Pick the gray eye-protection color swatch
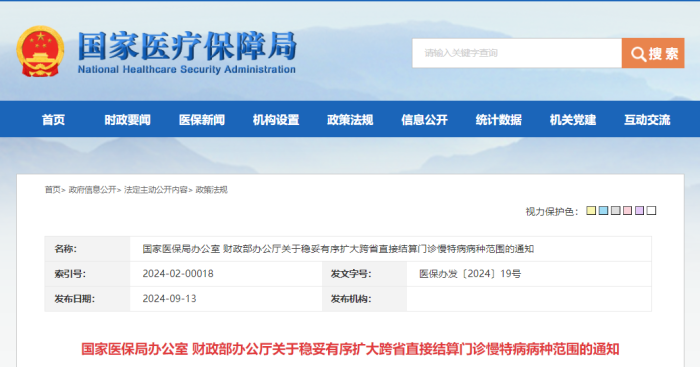This screenshot has height=367, width=700. (615, 210)
